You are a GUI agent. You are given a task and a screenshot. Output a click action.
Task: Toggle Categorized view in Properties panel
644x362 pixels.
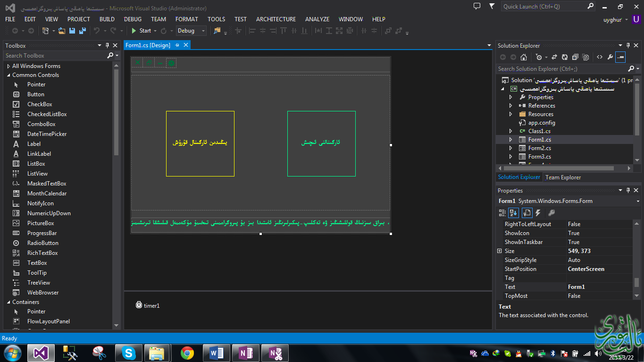coord(503,213)
